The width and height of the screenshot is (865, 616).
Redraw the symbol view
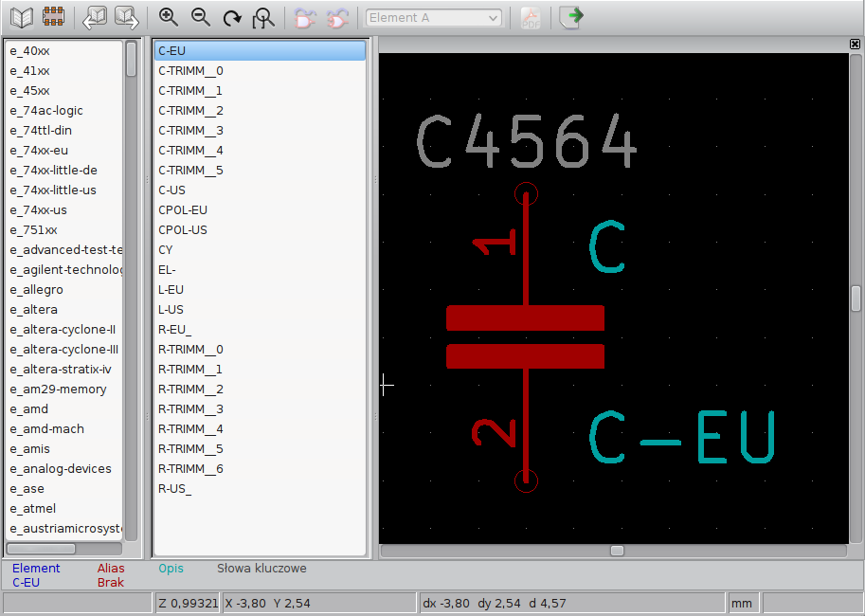coord(232,17)
